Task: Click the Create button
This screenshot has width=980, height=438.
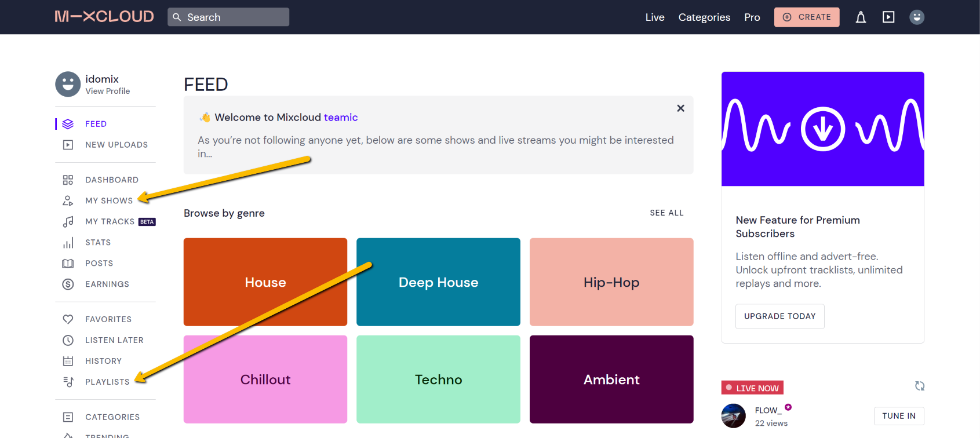Action: pos(806,17)
